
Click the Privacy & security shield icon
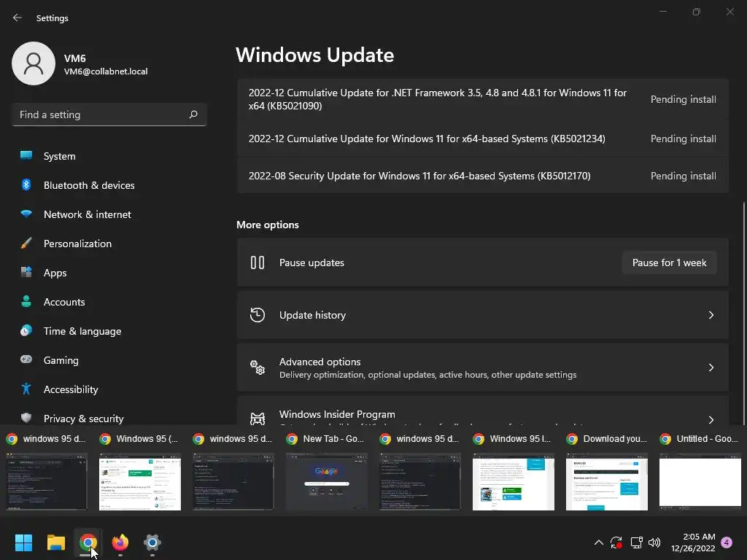click(x=26, y=418)
